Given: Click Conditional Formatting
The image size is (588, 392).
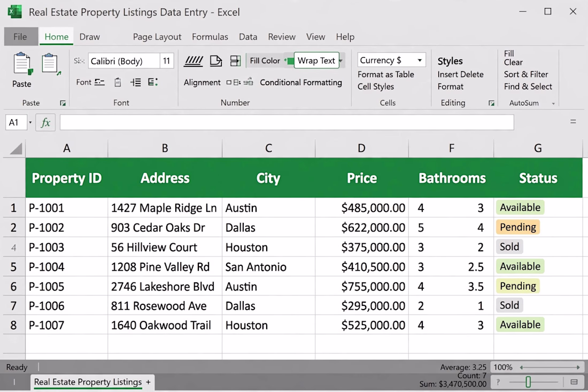Looking at the screenshot, I should point(301,82).
